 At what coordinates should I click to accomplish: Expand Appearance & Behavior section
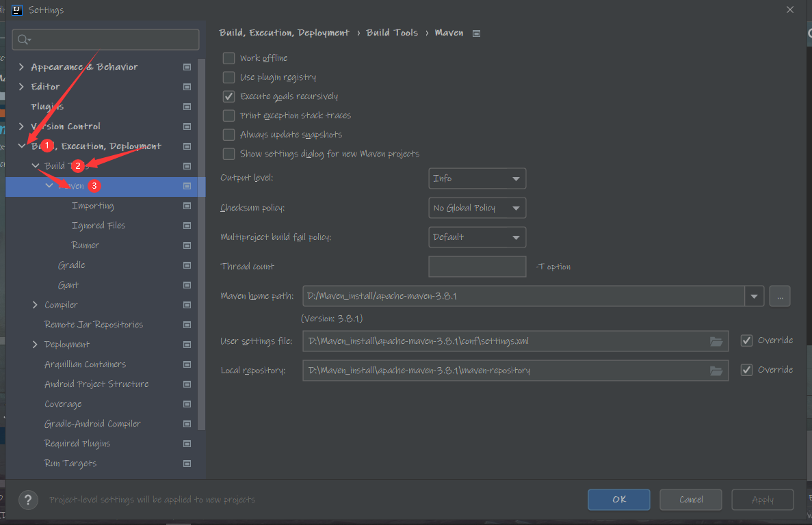click(x=21, y=67)
